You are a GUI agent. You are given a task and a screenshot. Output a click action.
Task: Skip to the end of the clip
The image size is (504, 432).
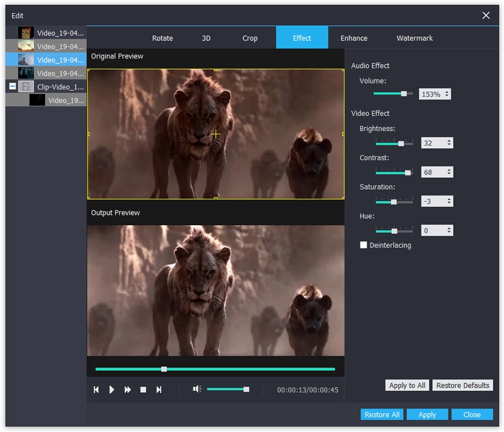159,390
